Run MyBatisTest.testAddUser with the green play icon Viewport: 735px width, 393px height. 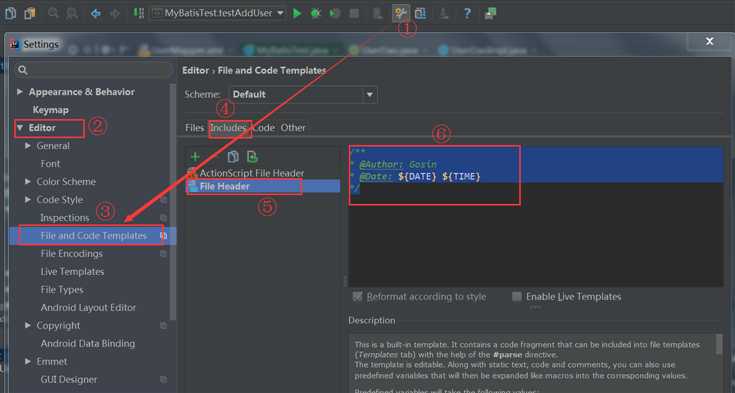297,13
